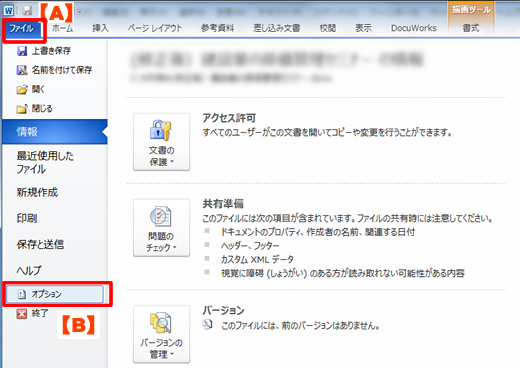
Task: Click the 閉じる folder icon
Action: (22, 109)
